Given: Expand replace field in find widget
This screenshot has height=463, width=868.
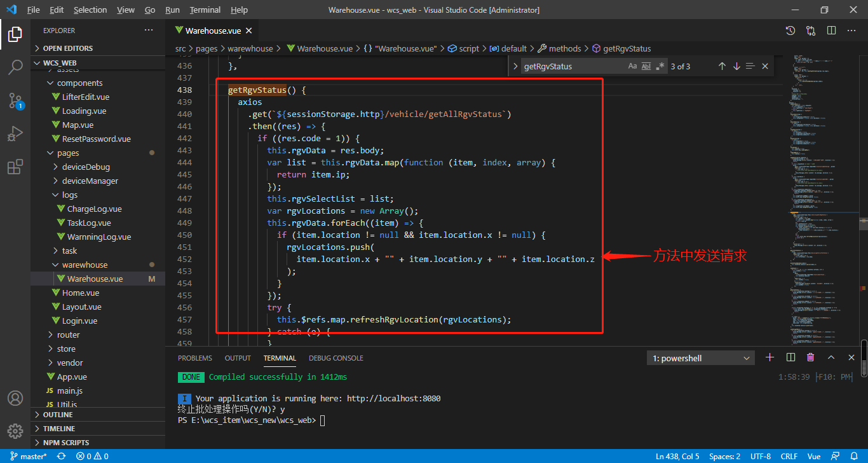Looking at the screenshot, I should coord(515,66).
